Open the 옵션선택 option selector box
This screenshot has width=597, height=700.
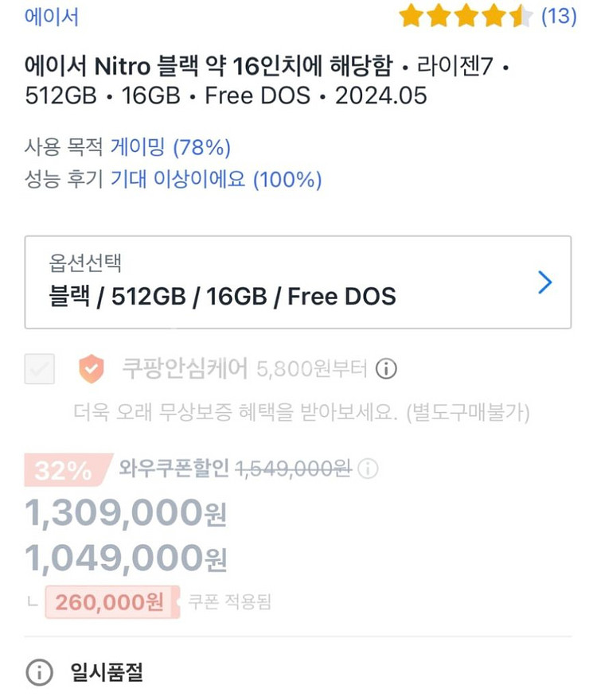[x=298, y=282]
